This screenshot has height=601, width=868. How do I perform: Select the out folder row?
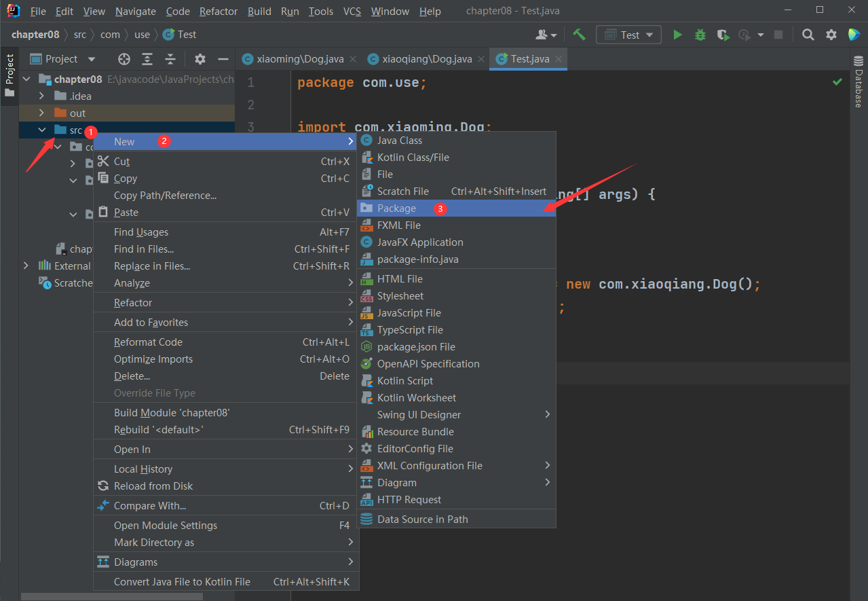(x=127, y=113)
